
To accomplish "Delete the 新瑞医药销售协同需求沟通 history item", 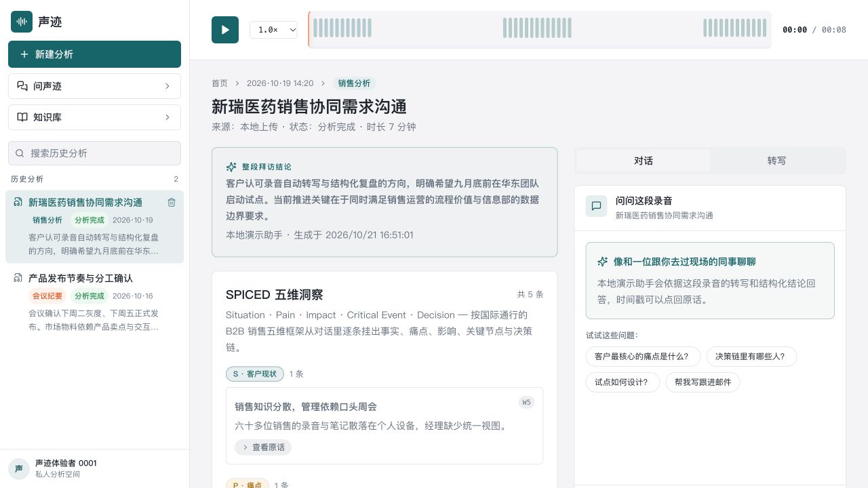I will [x=172, y=202].
